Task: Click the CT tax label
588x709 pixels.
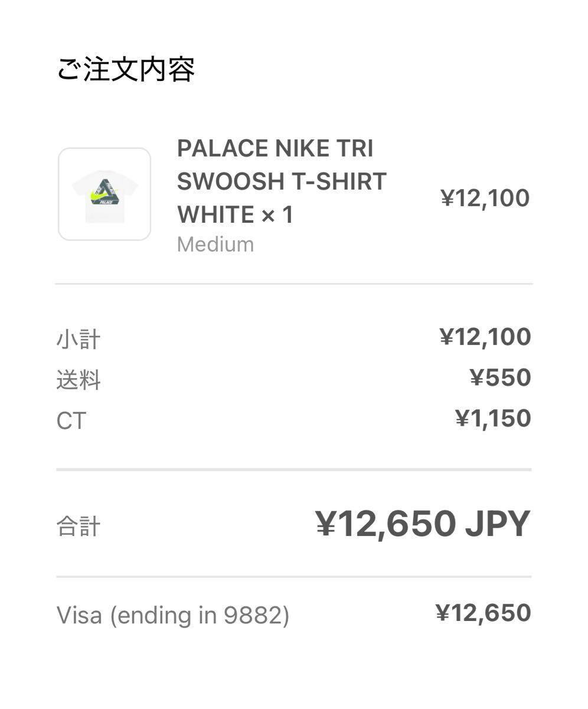Action: 71,421
